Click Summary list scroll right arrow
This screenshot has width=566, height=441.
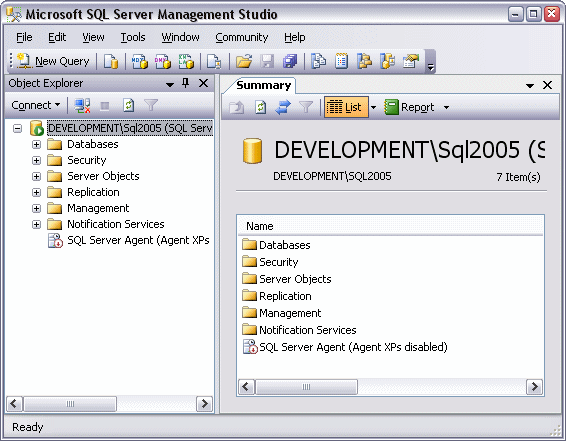tap(534, 387)
